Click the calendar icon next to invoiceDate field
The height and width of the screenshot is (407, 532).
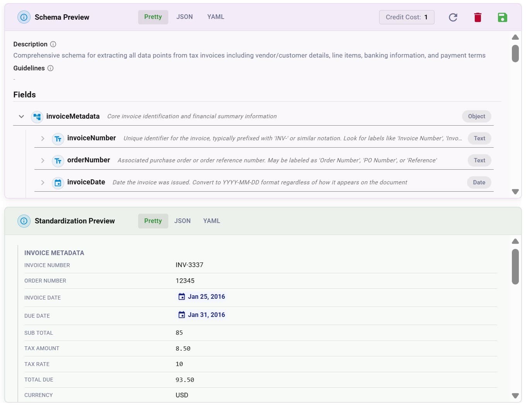58,183
